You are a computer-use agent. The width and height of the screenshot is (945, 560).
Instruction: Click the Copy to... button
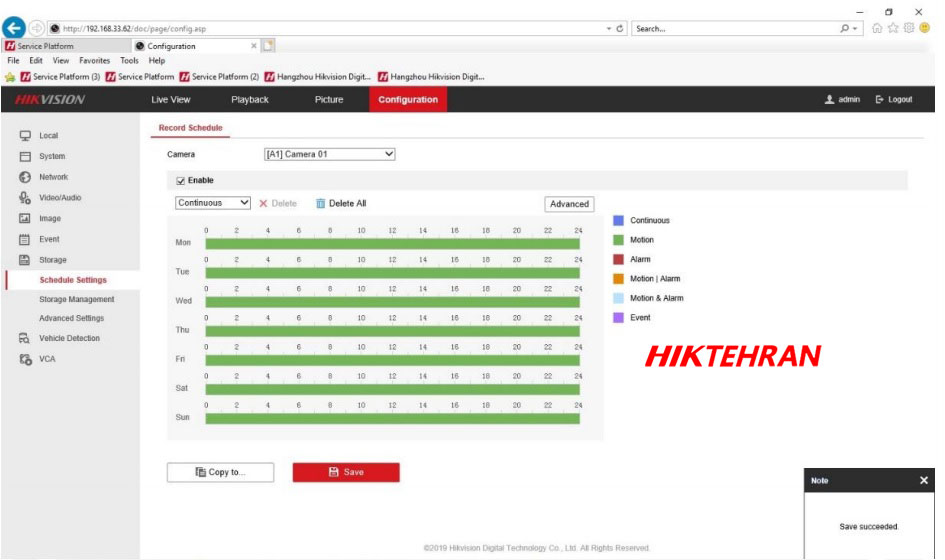221,472
